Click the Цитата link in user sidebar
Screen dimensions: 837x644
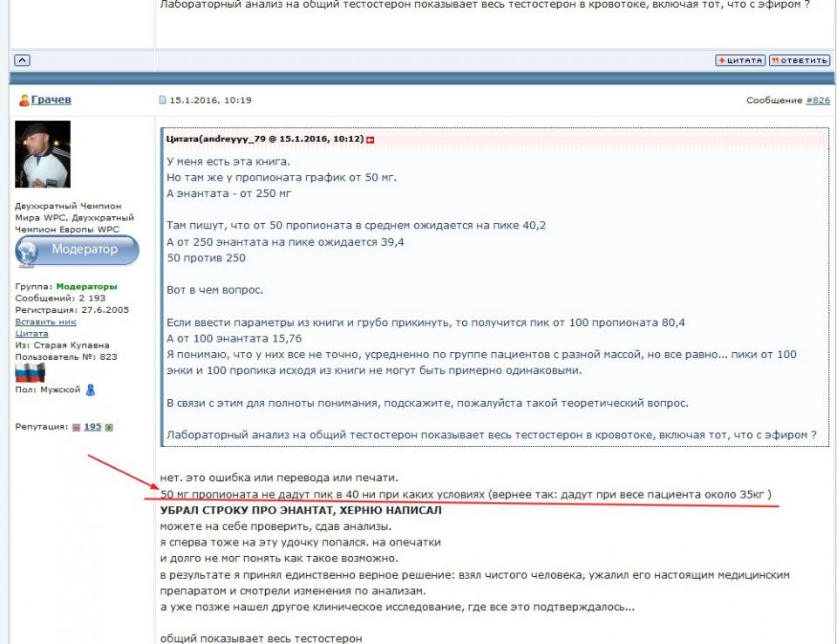[x=31, y=334]
